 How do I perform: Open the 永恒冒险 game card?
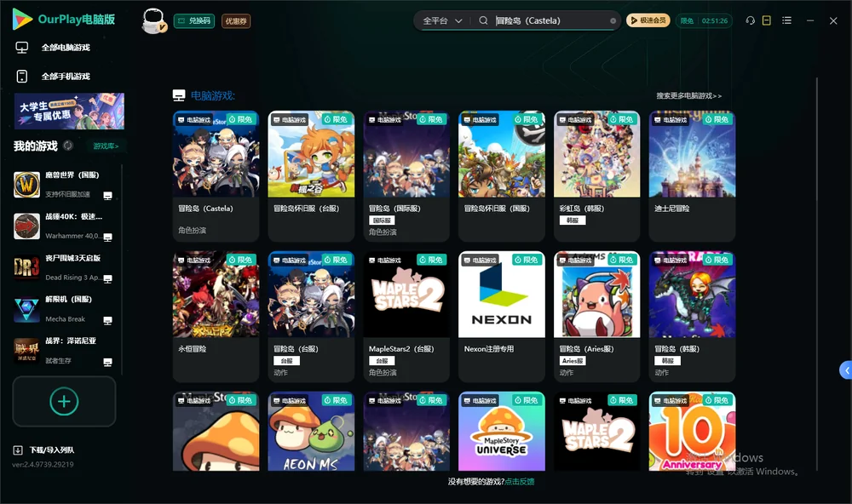point(216,316)
